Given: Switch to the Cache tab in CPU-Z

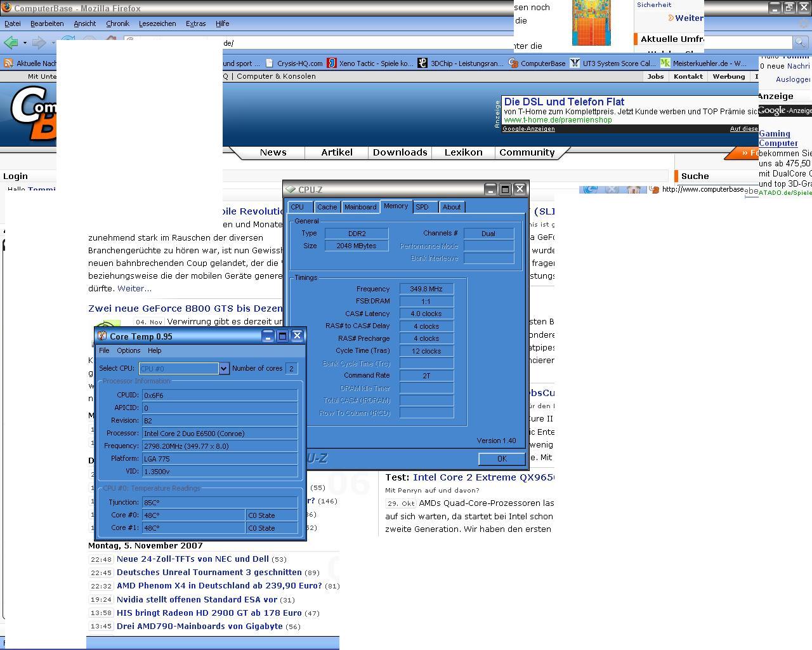Looking at the screenshot, I should tap(327, 207).
